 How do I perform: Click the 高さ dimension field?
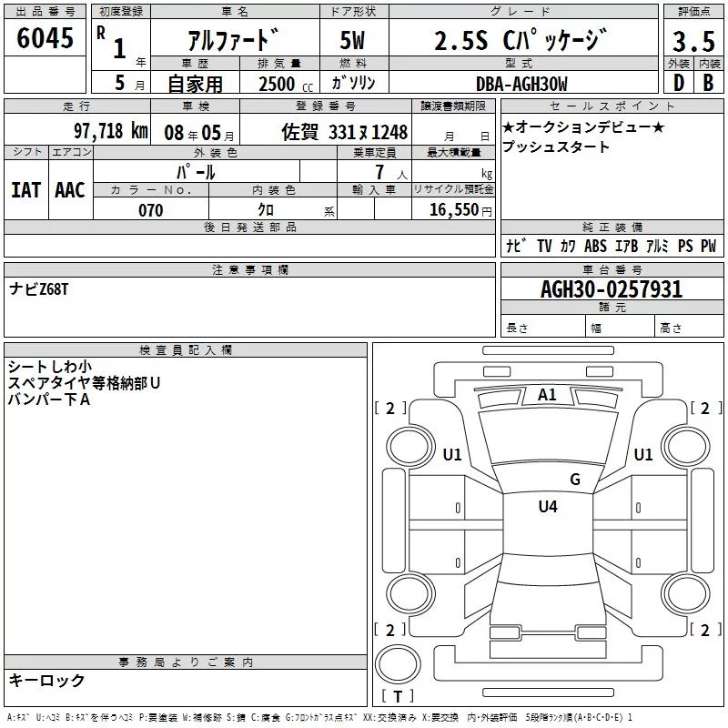689,328
